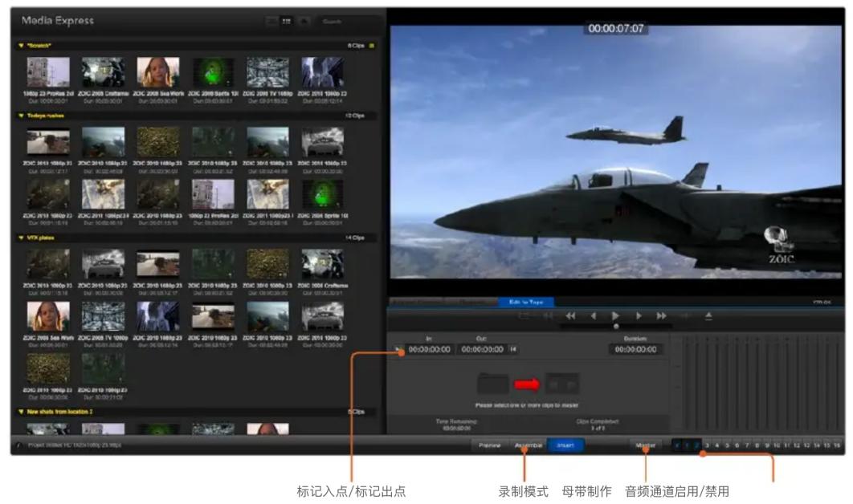Screen dimensions: 853x504
Task: Click the Preview button
Action: (490, 445)
